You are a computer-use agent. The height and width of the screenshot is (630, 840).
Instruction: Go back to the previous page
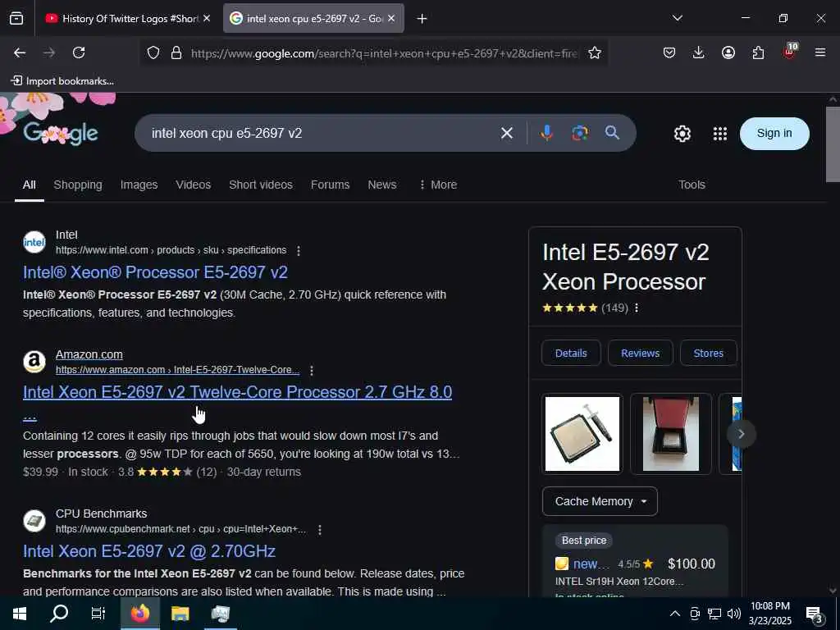(20, 52)
